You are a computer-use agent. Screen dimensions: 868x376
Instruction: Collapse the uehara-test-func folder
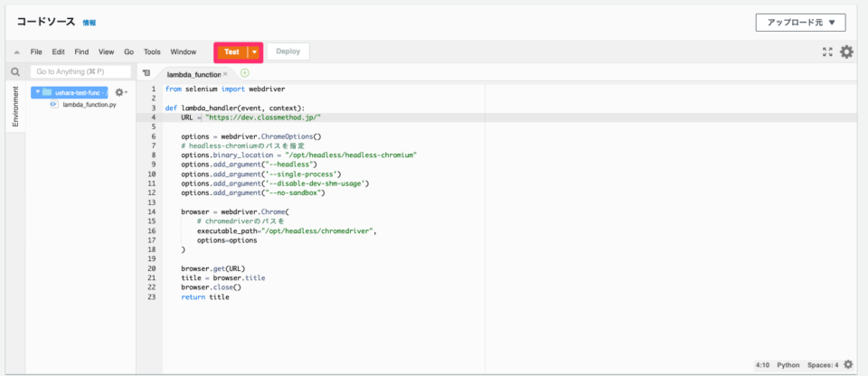35,92
